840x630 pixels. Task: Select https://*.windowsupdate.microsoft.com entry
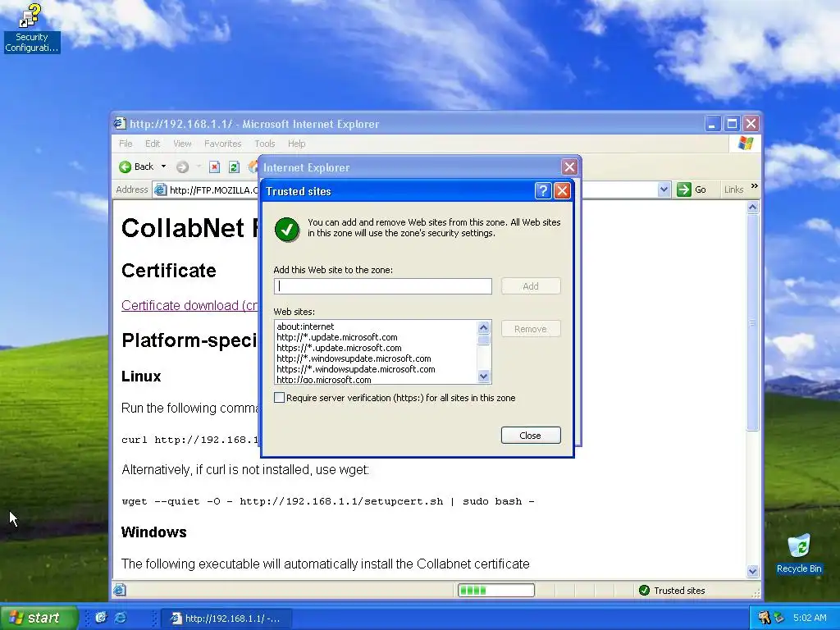click(356, 369)
